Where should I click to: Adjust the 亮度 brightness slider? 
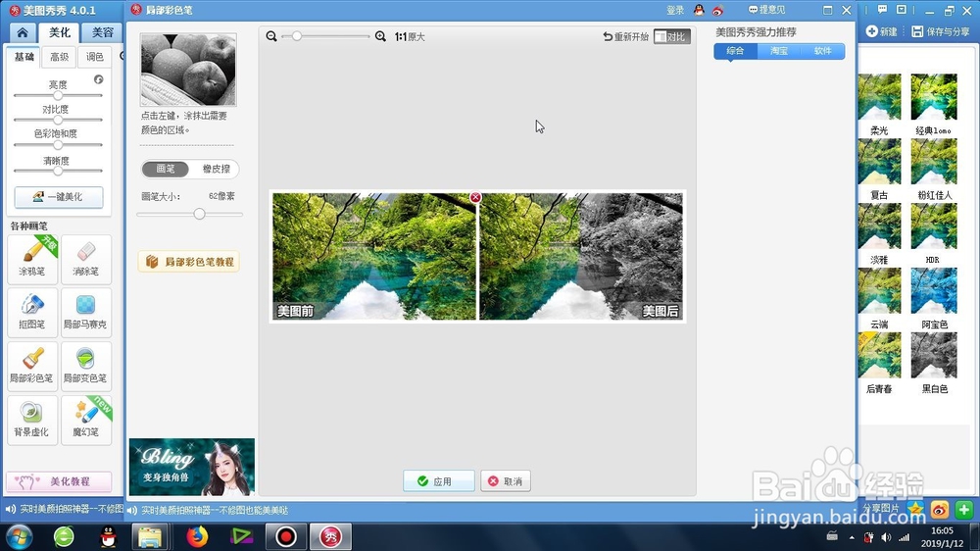pos(58,96)
